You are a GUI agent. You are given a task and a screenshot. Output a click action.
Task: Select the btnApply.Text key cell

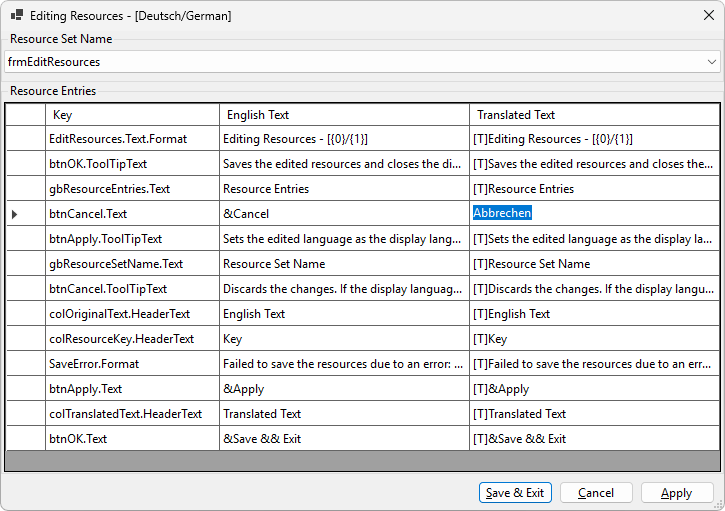point(132,388)
